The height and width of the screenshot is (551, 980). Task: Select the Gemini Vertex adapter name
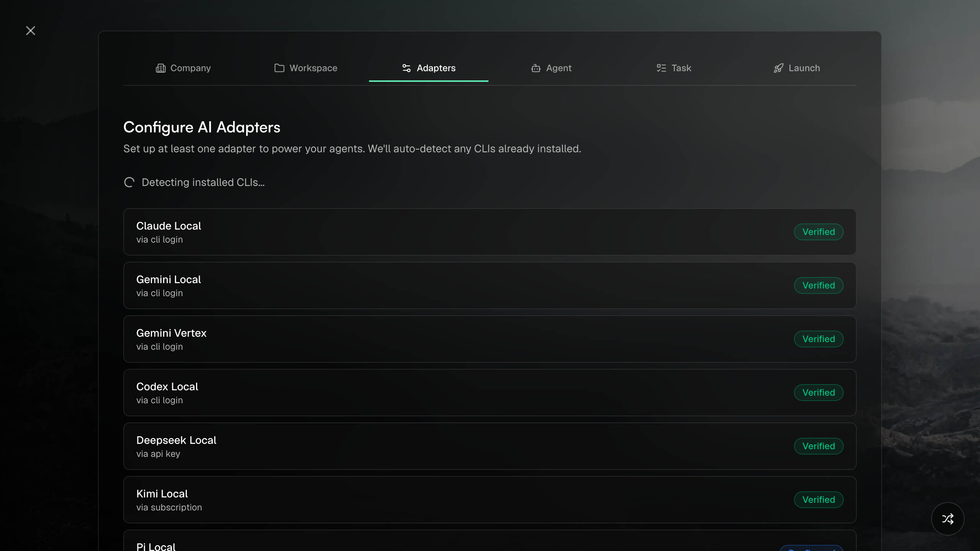coord(171,333)
